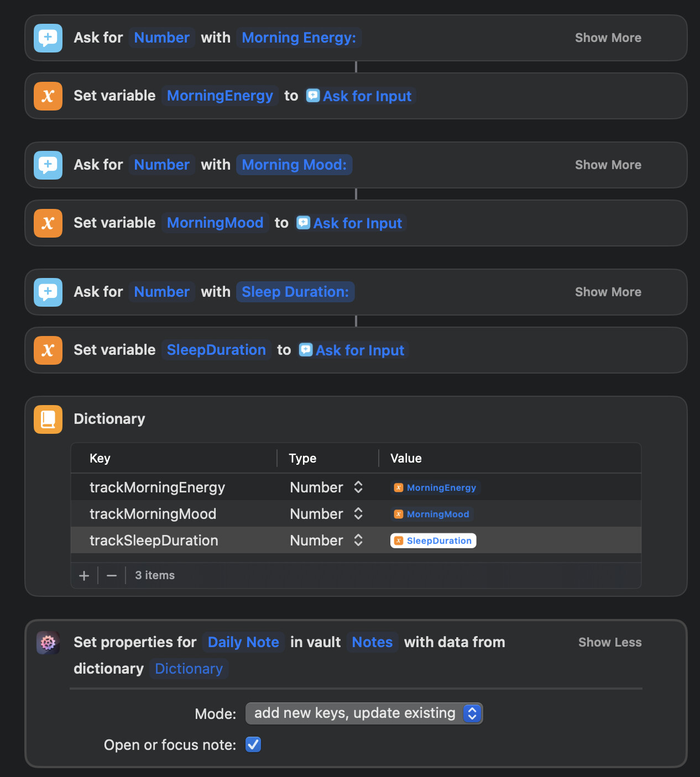Click the Ask for Input icon for Morning Energy
The width and height of the screenshot is (700, 777).
coord(48,38)
